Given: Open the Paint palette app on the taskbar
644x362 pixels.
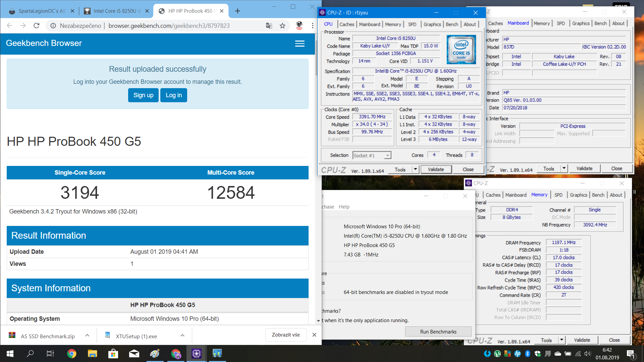Looking at the screenshot, I should pos(155,353).
